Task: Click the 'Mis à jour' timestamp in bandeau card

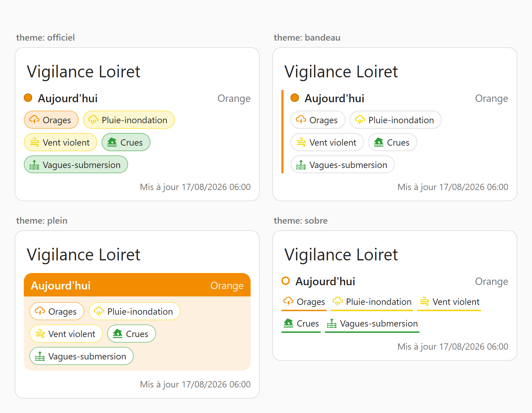Action: [453, 187]
